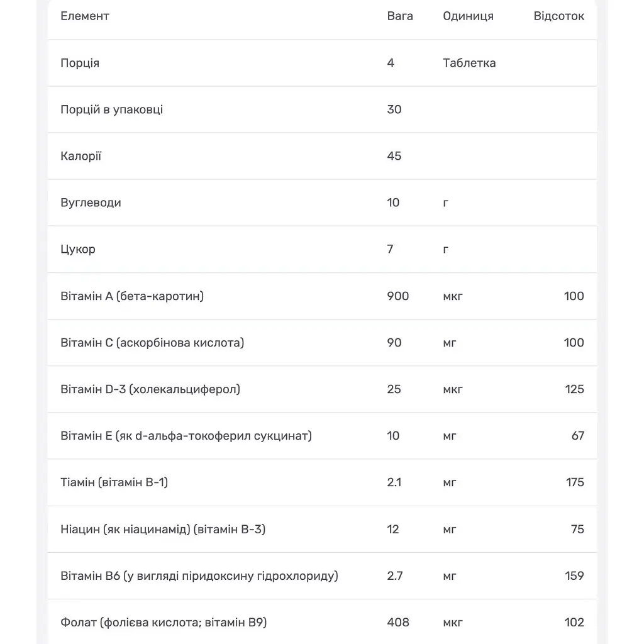Click the Цукор row label
This screenshot has width=644, height=644.
(x=77, y=249)
